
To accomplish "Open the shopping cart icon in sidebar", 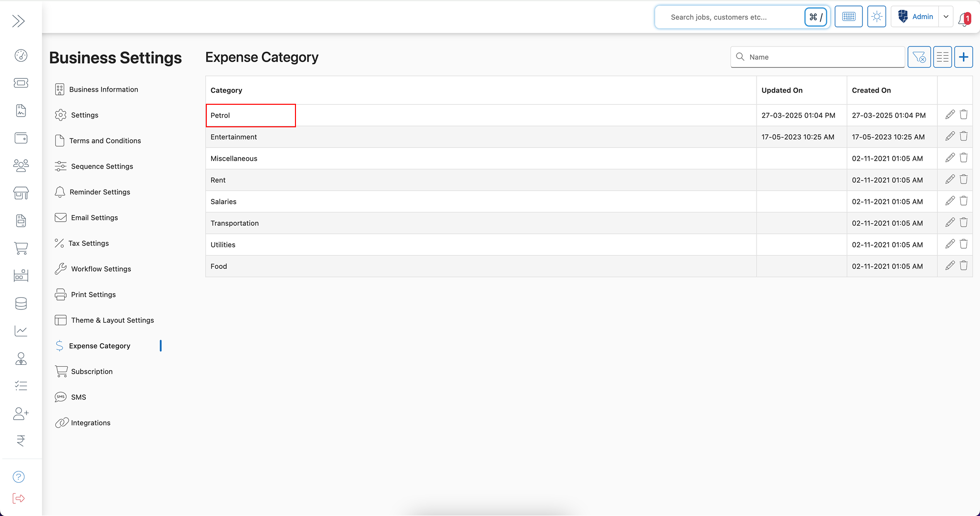I will click(x=21, y=248).
